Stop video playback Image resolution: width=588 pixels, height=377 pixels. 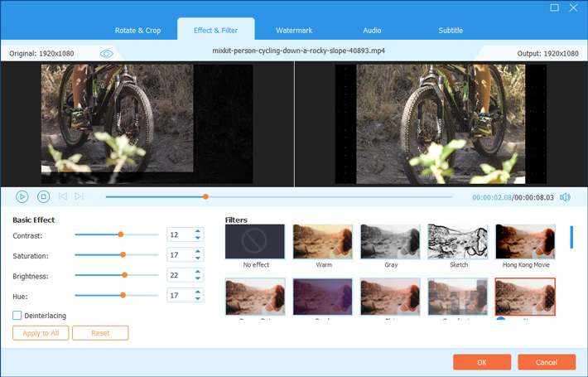pos(44,196)
